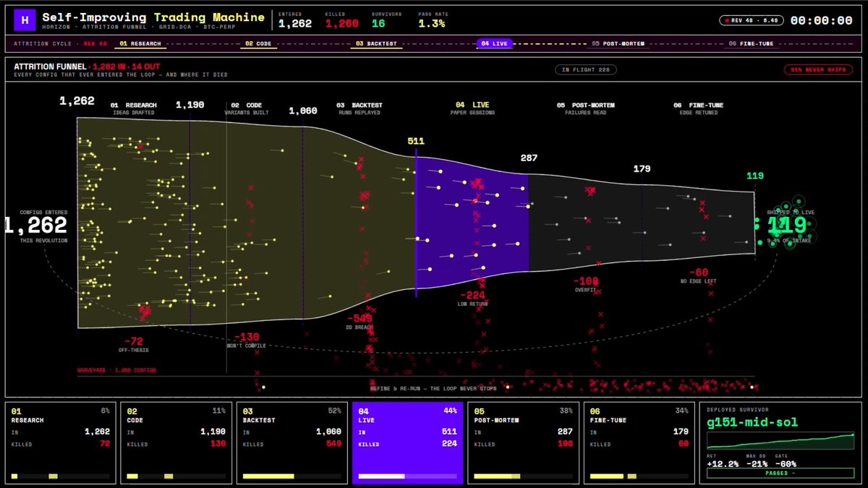Viewport: 868px width, 488px height.
Task: Click the 95% NEVER SHIPS badge
Action: [x=820, y=69]
